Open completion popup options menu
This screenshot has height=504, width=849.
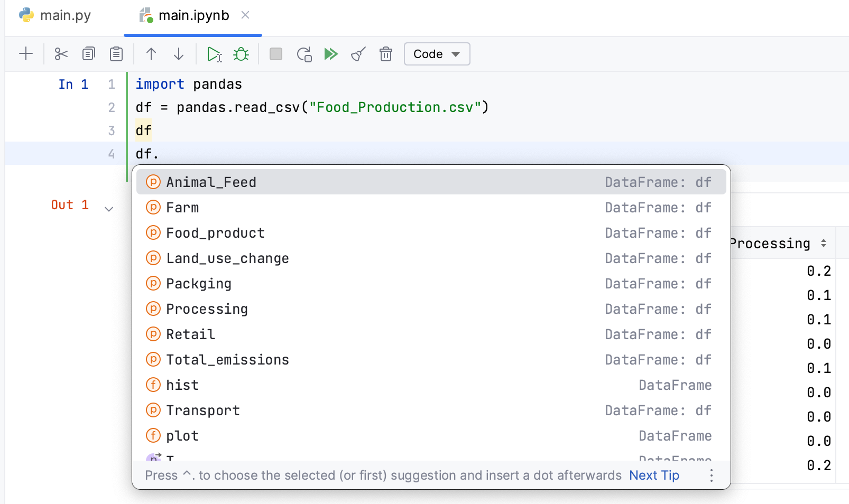(x=712, y=475)
